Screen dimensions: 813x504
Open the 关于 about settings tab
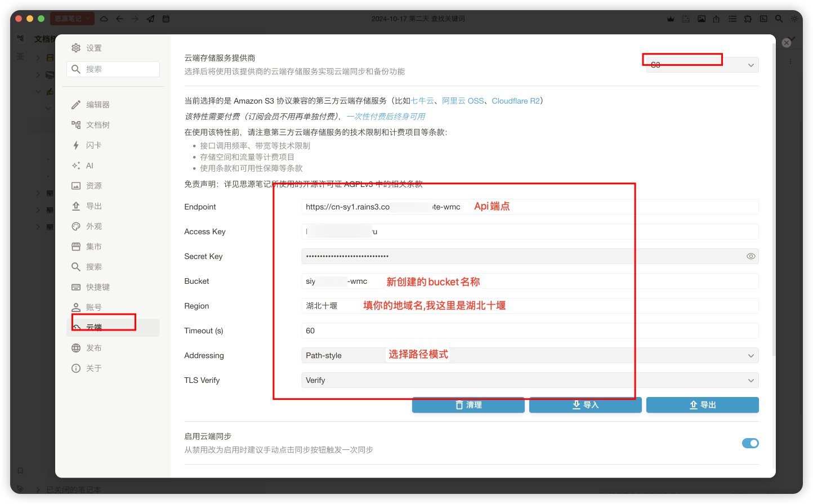coord(113,368)
